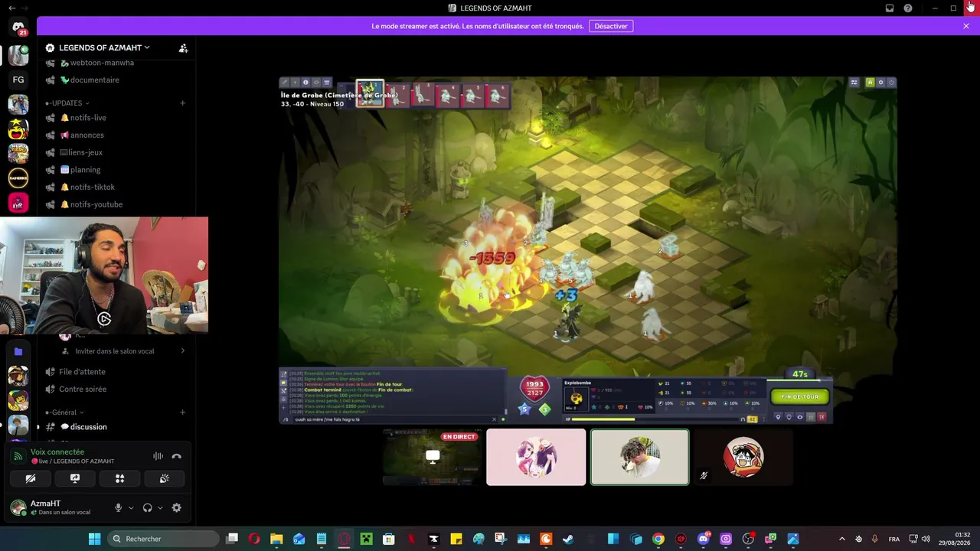This screenshot has width=980, height=551.
Task: Click Inviter dans le salon vocal
Action: tap(115, 351)
